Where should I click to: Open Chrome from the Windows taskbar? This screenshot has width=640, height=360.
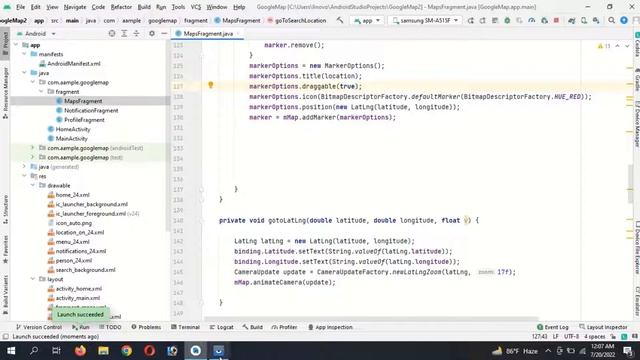point(127,351)
